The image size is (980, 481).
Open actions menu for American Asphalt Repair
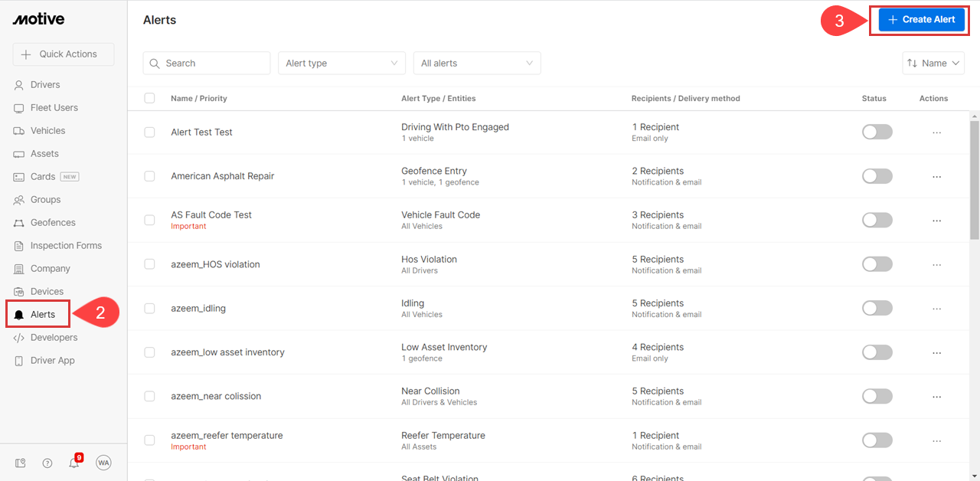tap(936, 176)
